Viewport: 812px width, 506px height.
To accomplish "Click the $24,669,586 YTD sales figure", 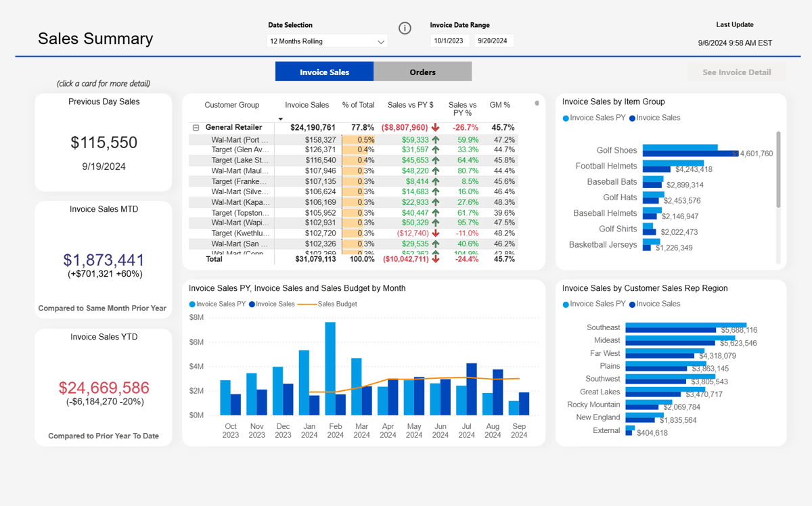I will coord(104,388).
